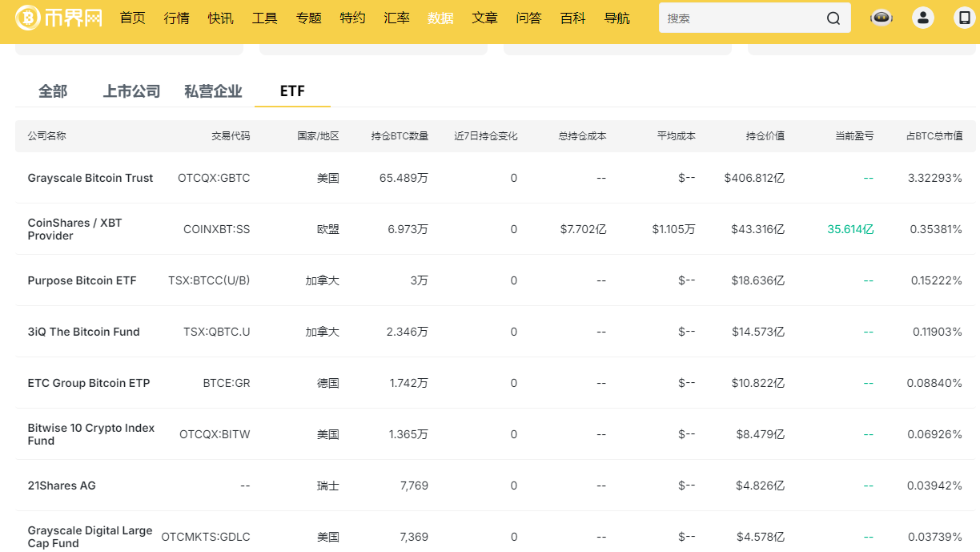The image size is (980, 552).
Task: Switch to the 上市公司 tab
Action: (x=131, y=91)
